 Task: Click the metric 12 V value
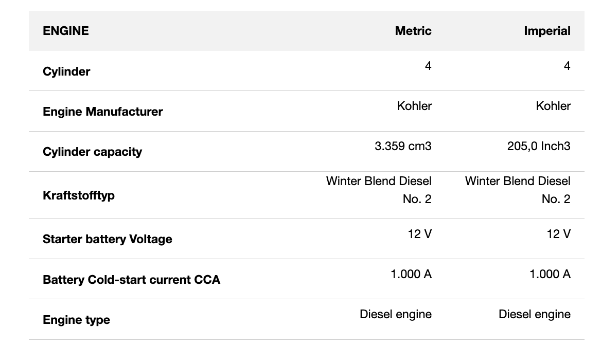coord(419,234)
